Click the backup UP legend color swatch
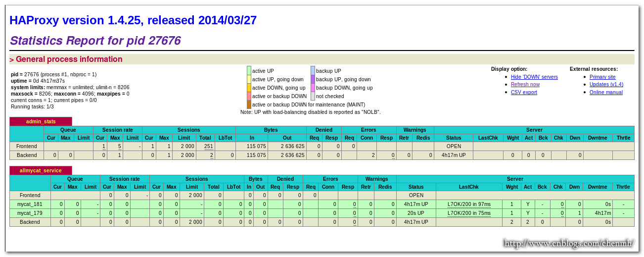Screen dimensions: 644x257 [x=313, y=71]
